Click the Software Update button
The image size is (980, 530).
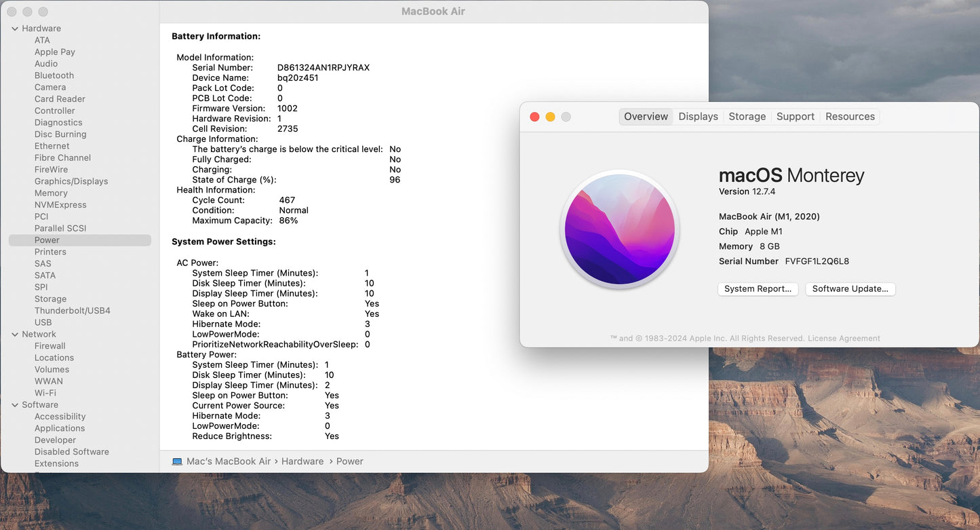tap(850, 289)
